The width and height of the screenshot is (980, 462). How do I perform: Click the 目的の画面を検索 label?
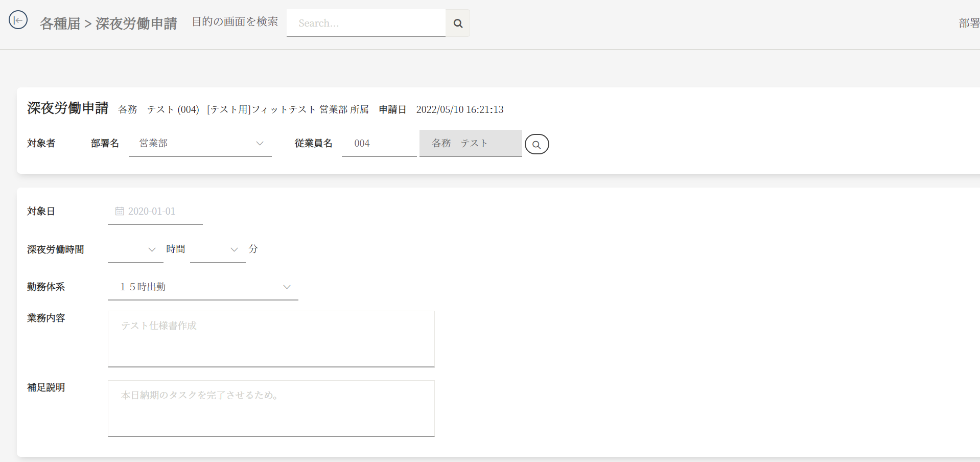point(235,21)
